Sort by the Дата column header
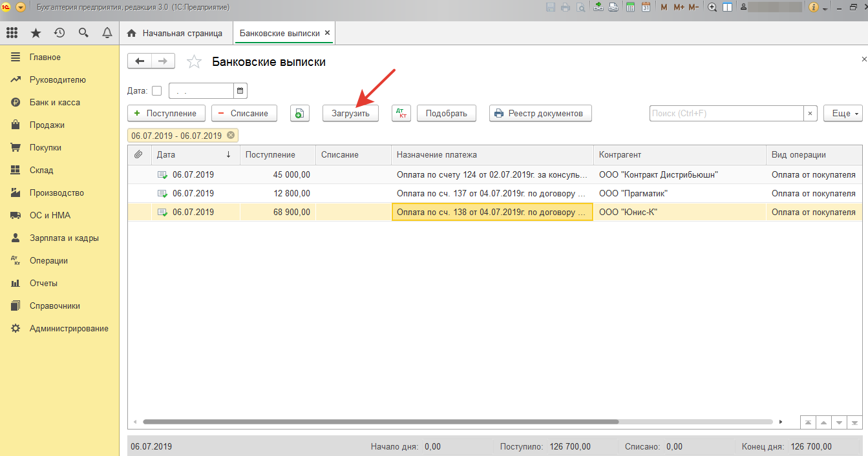Viewport: 868px width, 456px height. (195, 155)
